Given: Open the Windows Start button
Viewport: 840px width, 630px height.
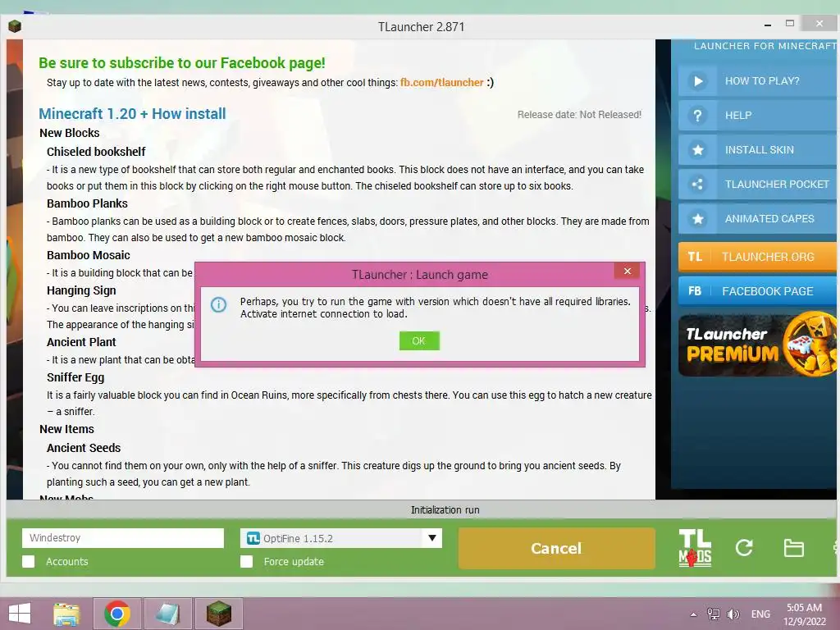Looking at the screenshot, I should pos(20,614).
